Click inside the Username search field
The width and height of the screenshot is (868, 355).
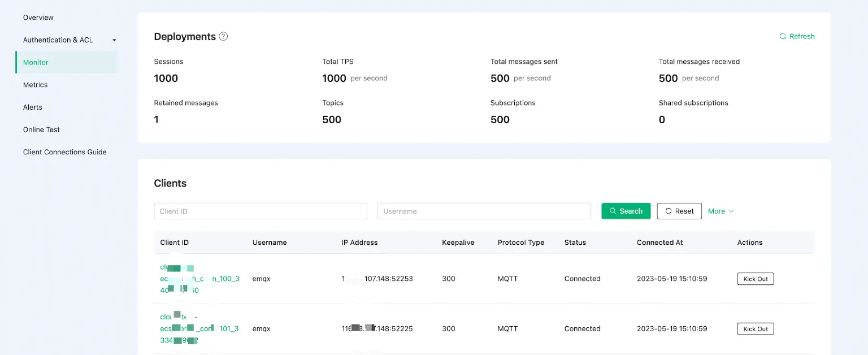point(484,210)
